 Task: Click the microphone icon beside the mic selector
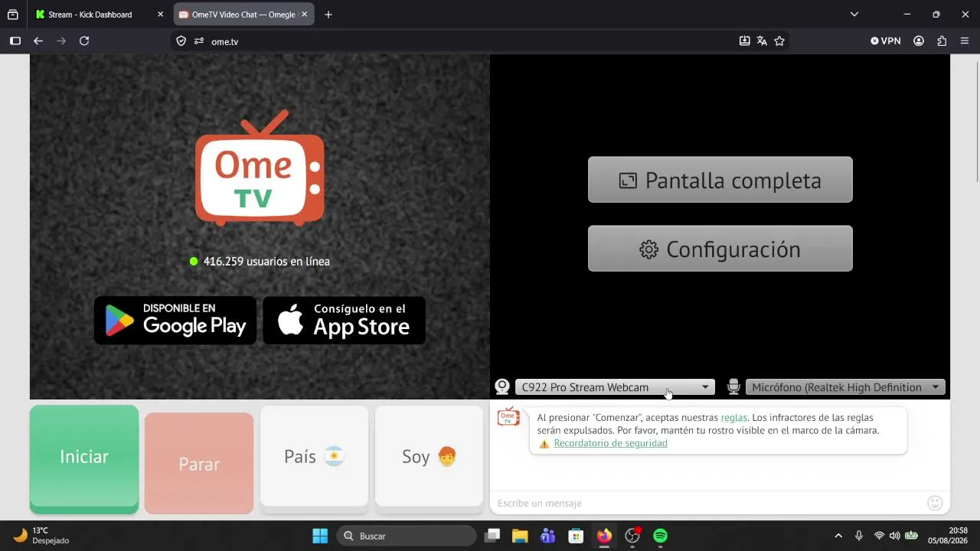point(733,387)
